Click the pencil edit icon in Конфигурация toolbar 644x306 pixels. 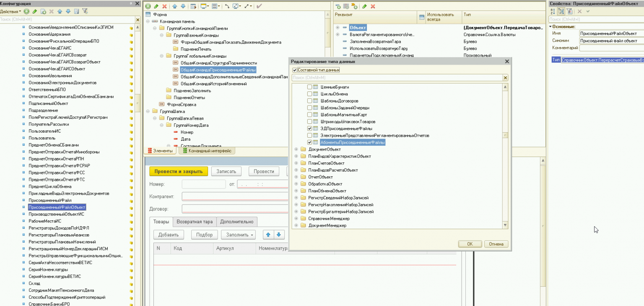(35, 11)
